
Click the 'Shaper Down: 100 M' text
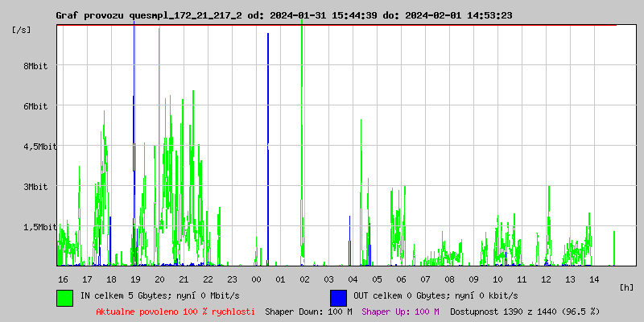(308, 311)
